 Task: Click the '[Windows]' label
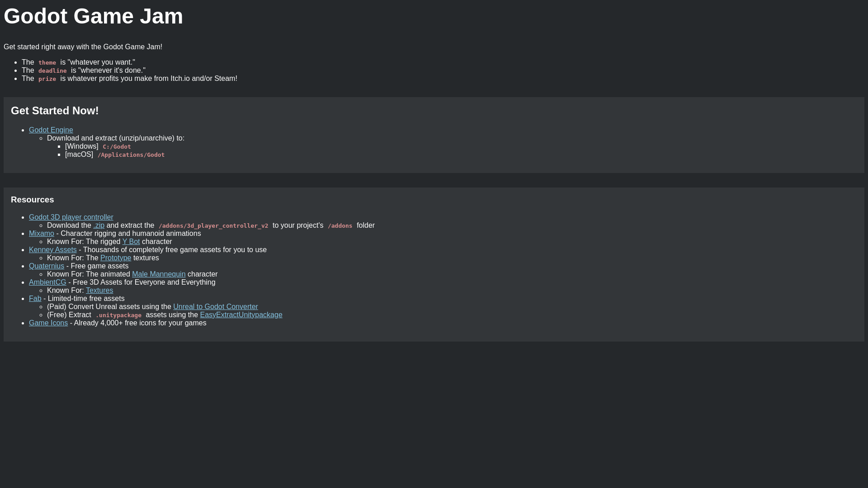[x=82, y=146]
